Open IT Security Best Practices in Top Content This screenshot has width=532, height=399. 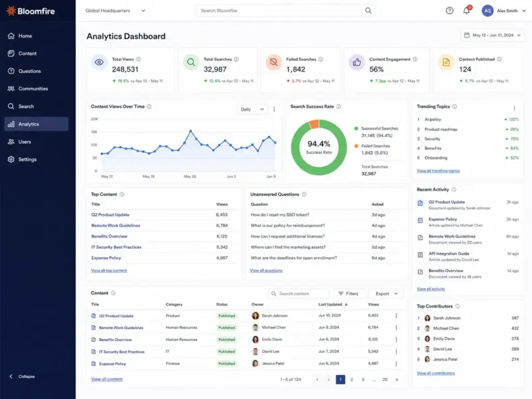tap(116, 247)
